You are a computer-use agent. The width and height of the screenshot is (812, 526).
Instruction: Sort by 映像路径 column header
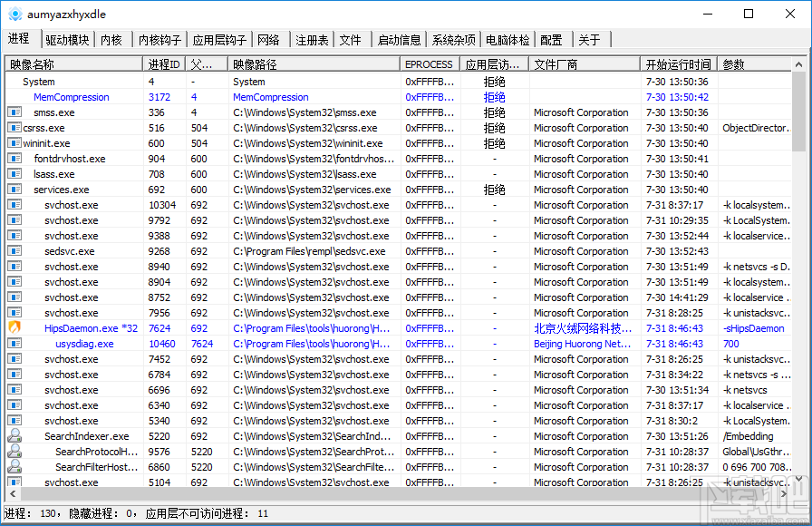[314, 64]
